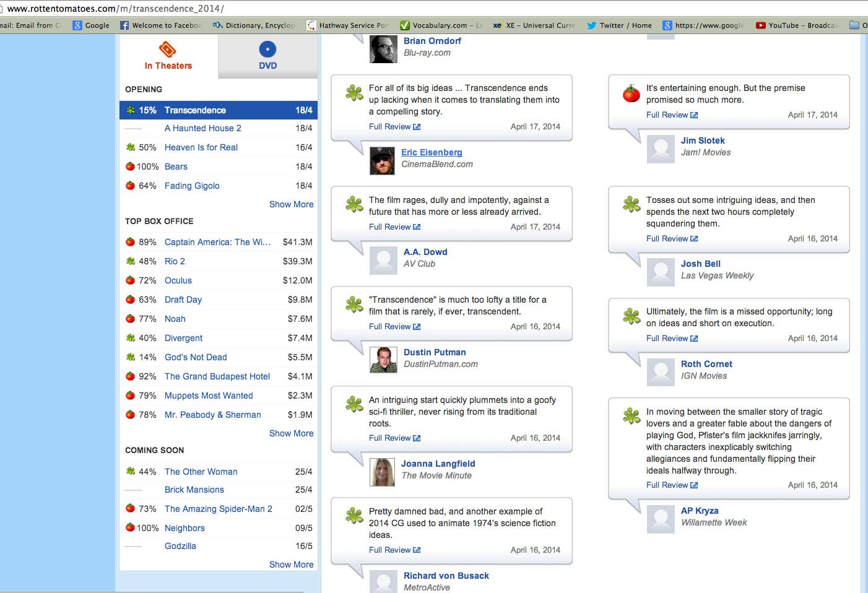Click the rotten splat on Josh Bell's review
Screen dimensions: 868x593
[x=631, y=204]
